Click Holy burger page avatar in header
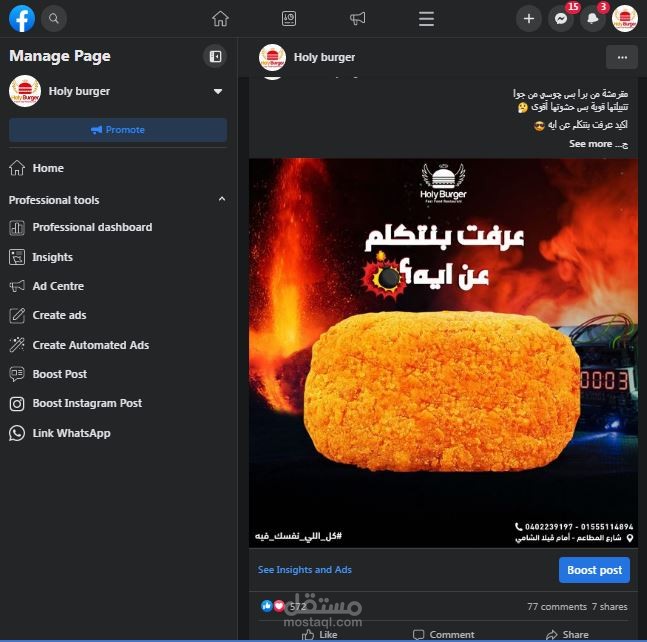The width and height of the screenshot is (647, 642). point(272,57)
